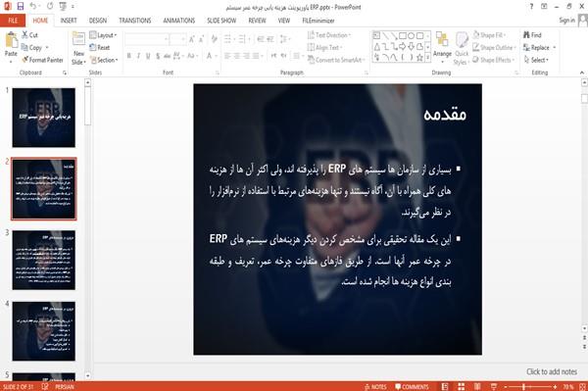Open Text Direction dropdown
Viewport: 588px width, 391px height.
(329, 35)
